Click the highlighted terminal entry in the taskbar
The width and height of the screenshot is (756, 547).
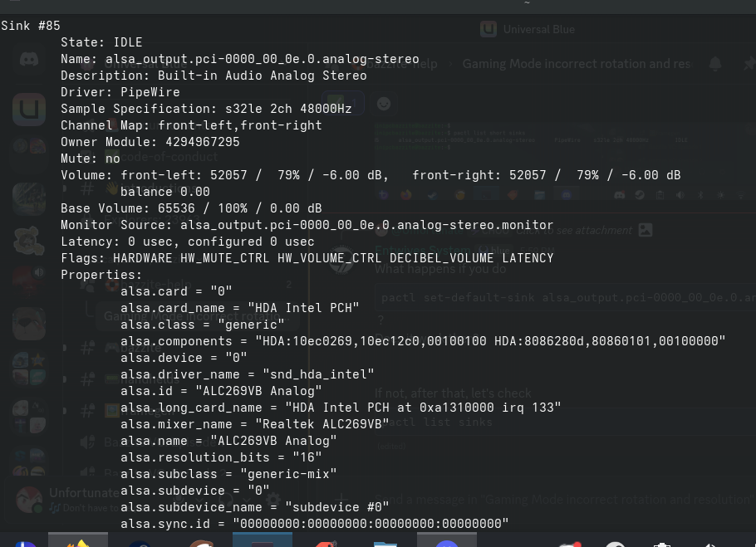click(263, 540)
